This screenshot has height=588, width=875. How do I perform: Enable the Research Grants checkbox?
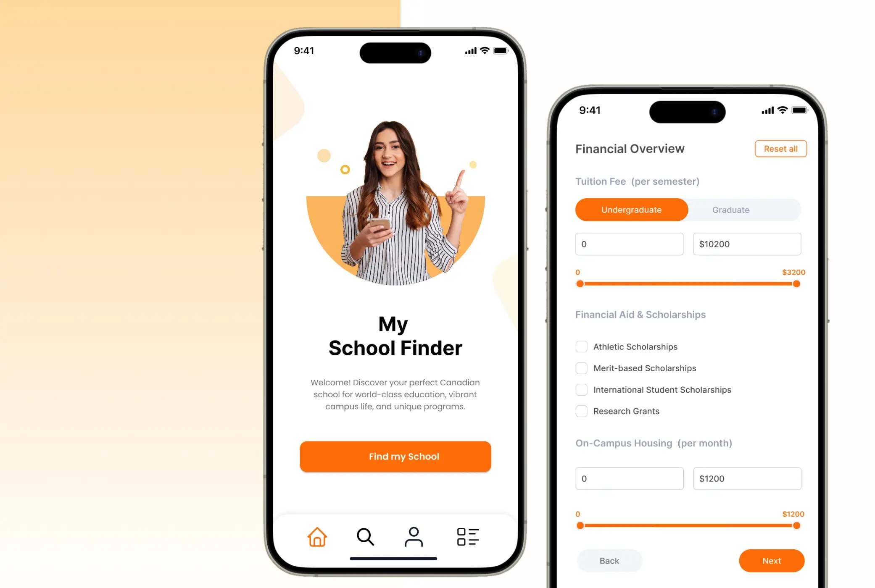581,411
